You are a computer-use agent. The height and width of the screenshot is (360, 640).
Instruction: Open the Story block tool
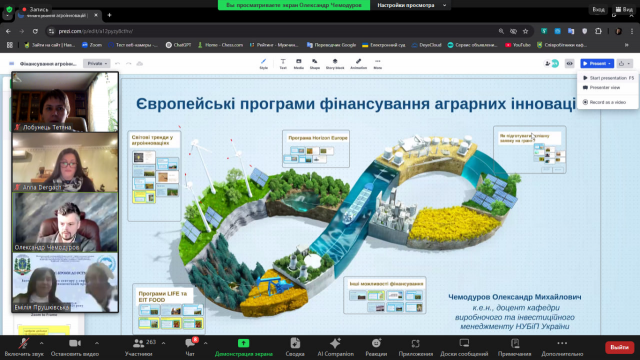[x=335, y=64]
